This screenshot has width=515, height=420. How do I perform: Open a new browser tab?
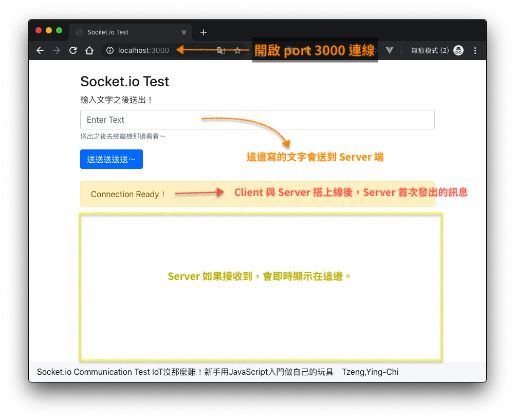(x=204, y=32)
